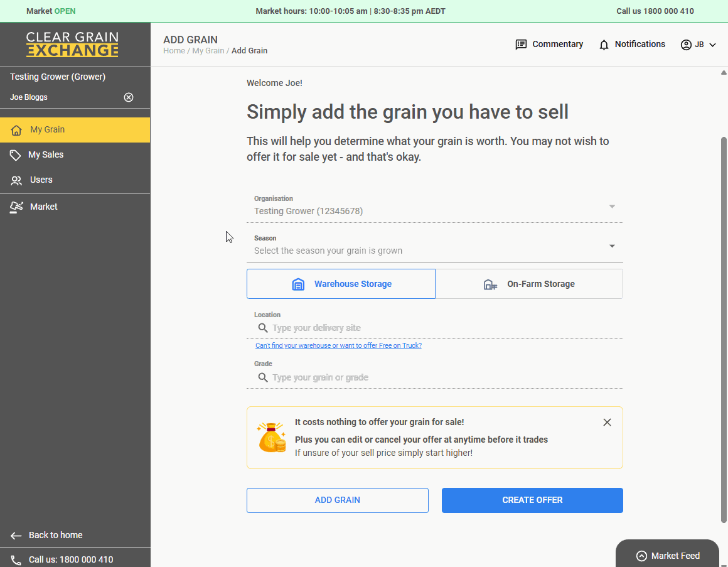This screenshot has width=728, height=567.
Task: Expand the Season dropdown arrow
Action: pyautogui.click(x=612, y=246)
